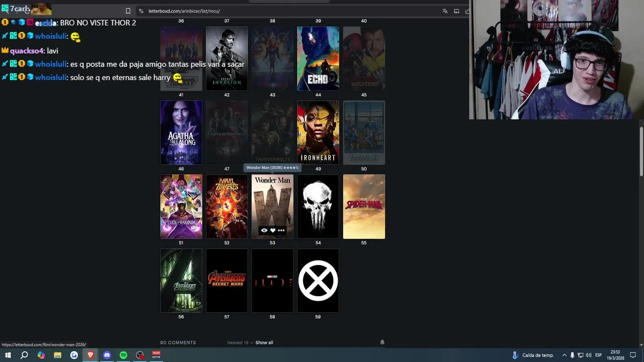The width and height of the screenshot is (644, 362).
Task: Open Spotify from the taskbar
Action: tap(123, 355)
